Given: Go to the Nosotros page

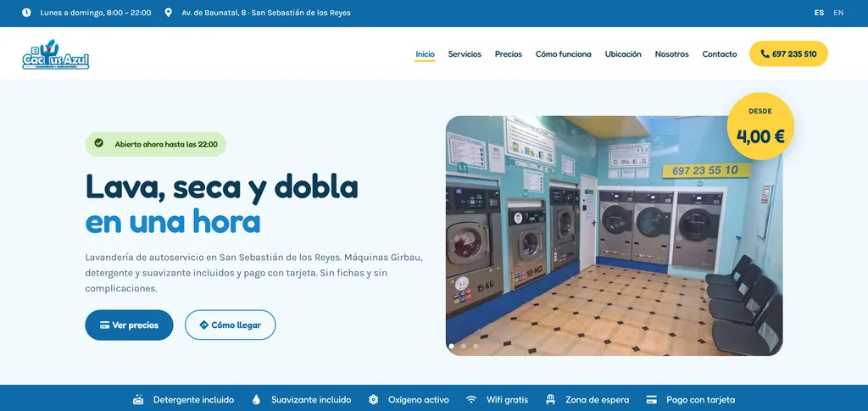Looking at the screenshot, I should 671,54.
